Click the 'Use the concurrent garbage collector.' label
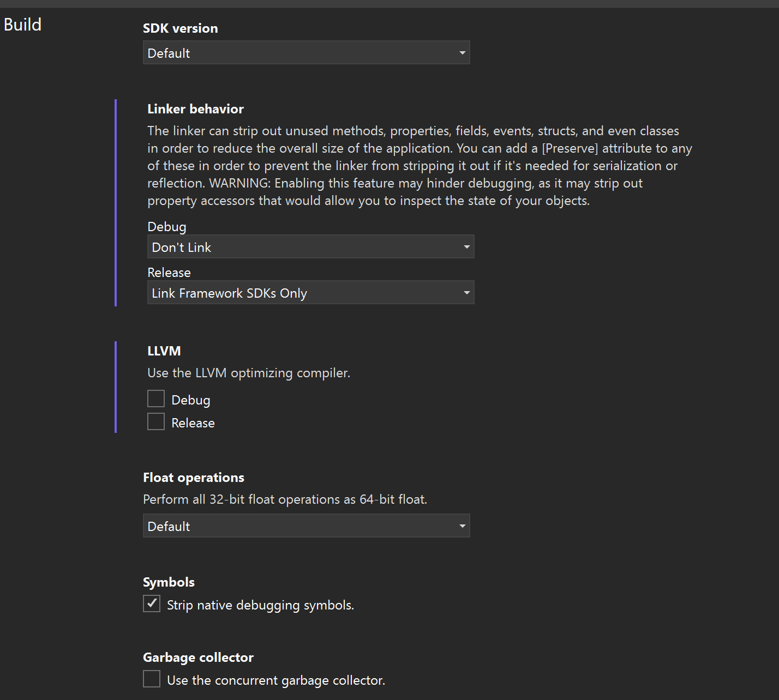The width and height of the screenshot is (779, 700). pos(276,680)
